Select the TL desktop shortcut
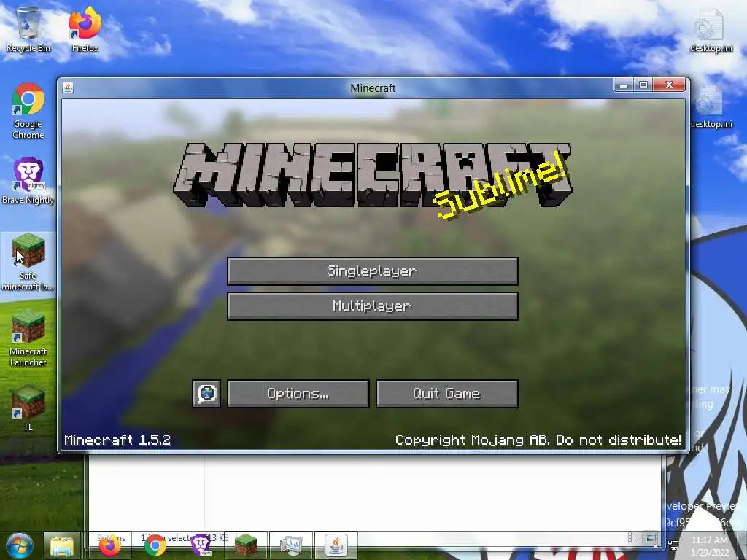Image resolution: width=747 pixels, height=560 pixels. (x=28, y=408)
